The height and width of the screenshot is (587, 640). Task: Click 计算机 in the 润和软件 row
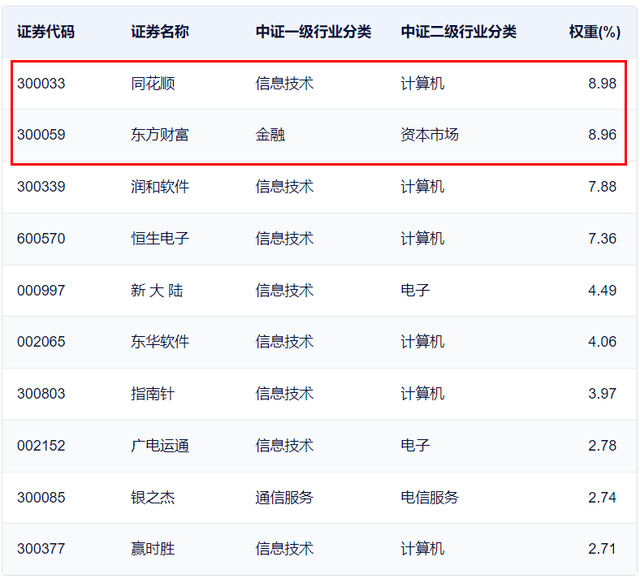point(422,187)
